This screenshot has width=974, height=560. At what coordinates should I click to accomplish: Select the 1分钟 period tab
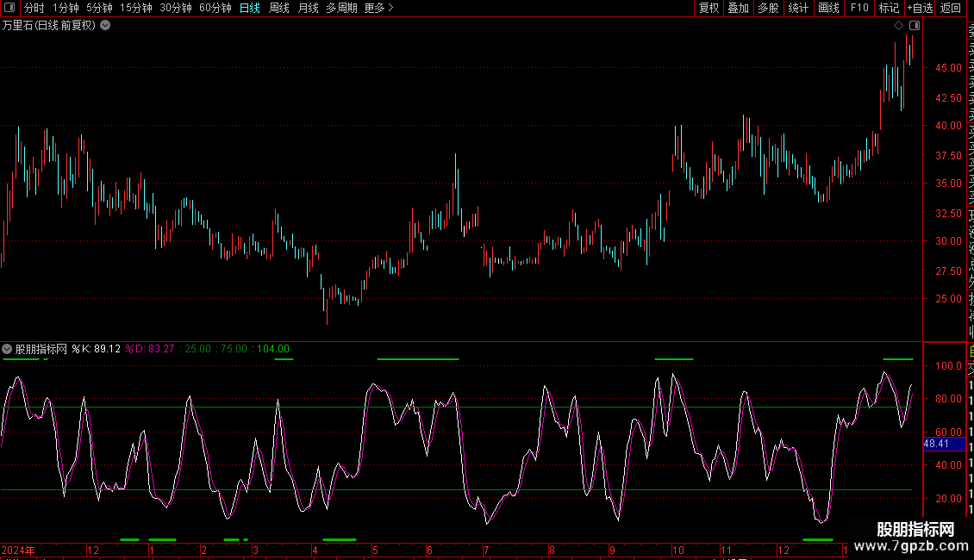(x=66, y=8)
